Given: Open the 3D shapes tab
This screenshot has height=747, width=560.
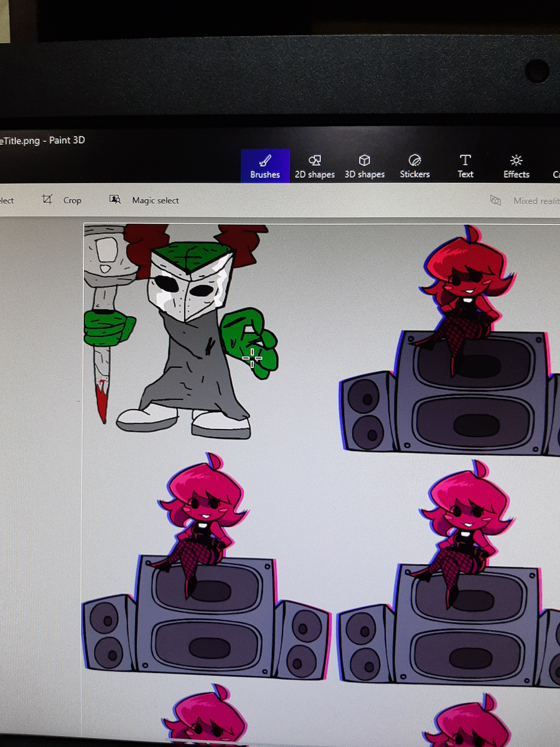Looking at the screenshot, I should tap(365, 166).
